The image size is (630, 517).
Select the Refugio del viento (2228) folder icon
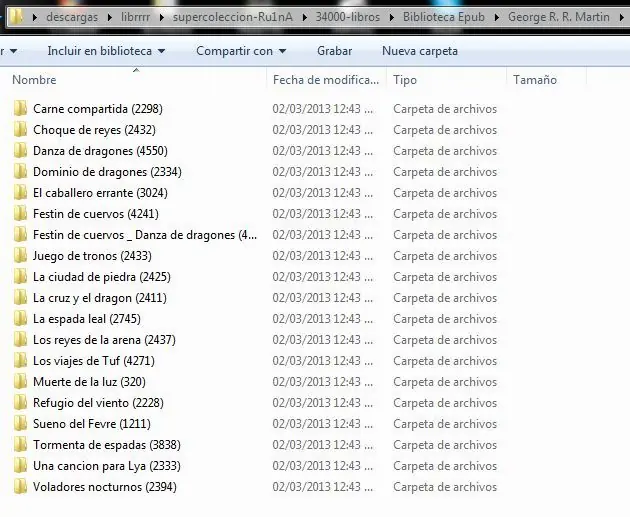(20, 403)
